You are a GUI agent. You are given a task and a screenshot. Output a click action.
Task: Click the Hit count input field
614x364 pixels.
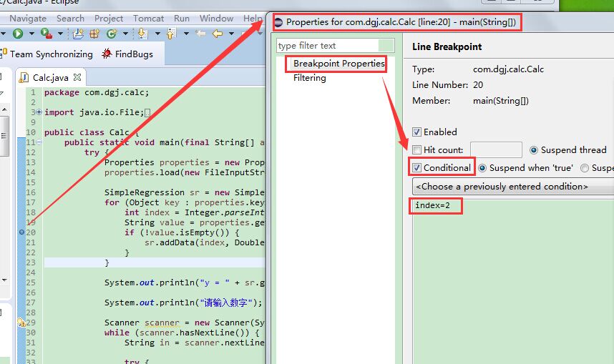(496, 150)
